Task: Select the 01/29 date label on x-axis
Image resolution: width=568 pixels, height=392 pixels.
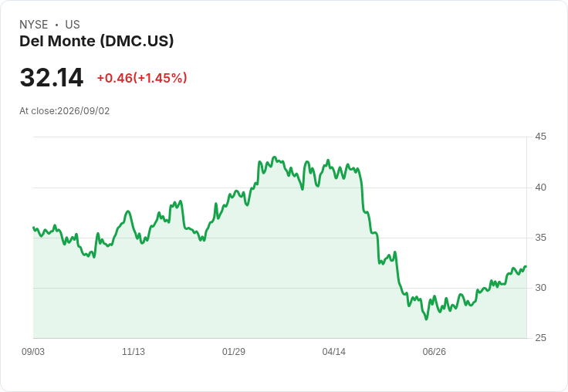Action: point(234,351)
